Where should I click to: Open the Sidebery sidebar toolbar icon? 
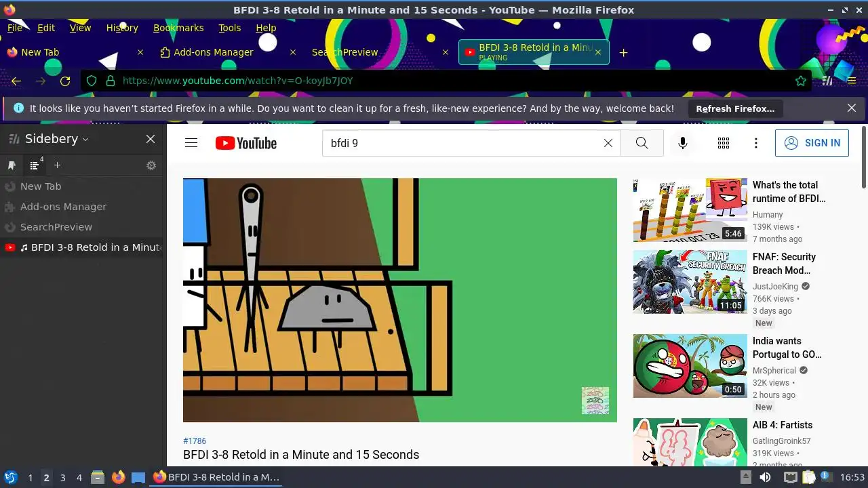click(827, 81)
